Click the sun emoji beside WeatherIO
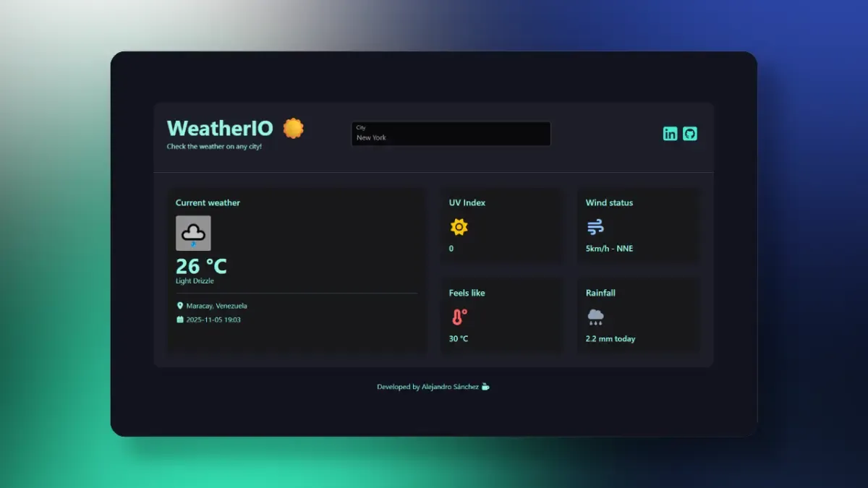Image resolution: width=868 pixels, height=488 pixels. (x=293, y=127)
